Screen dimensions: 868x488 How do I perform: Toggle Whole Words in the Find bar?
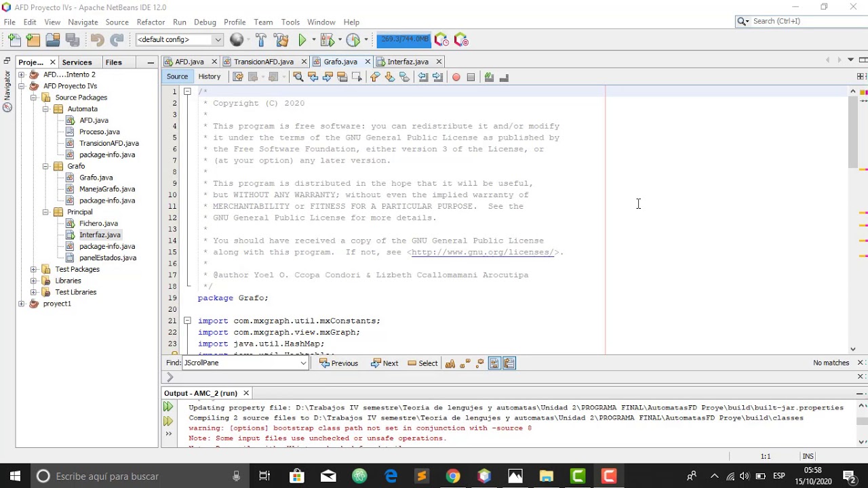tap(465, 363)
